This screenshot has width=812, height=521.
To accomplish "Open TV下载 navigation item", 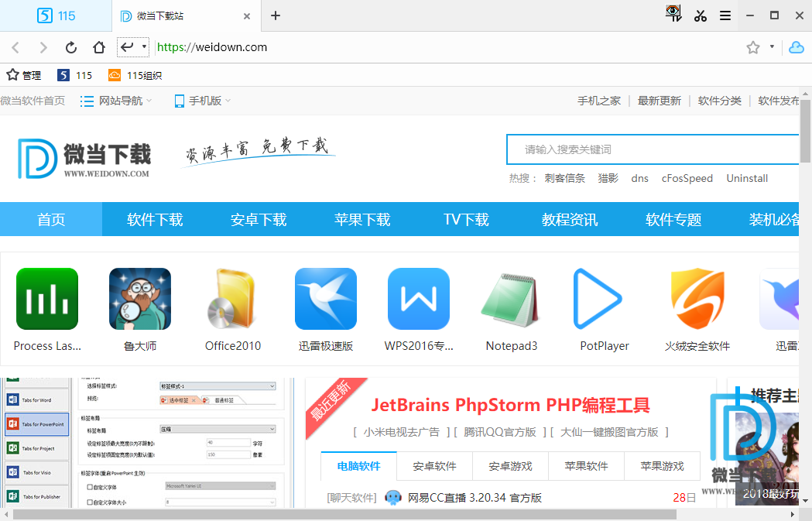I will point(466,219).
